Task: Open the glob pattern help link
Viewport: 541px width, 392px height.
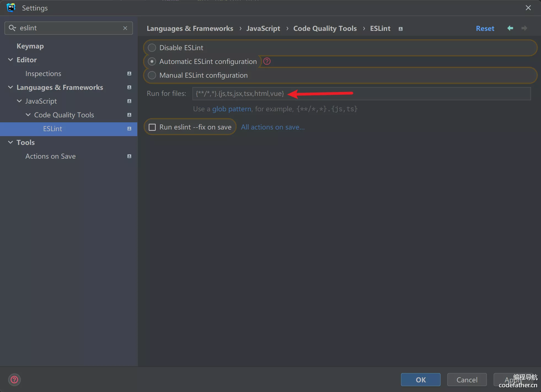Action: 232,109
